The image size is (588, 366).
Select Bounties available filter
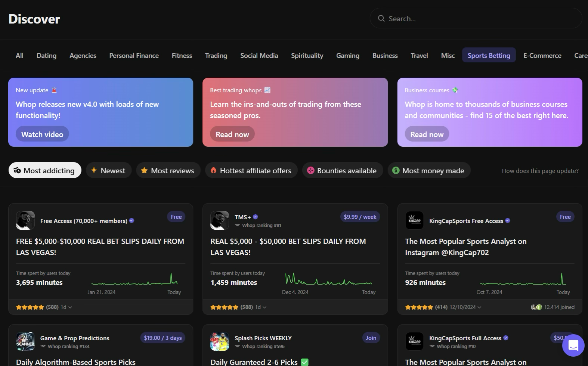tap(343, 170)
